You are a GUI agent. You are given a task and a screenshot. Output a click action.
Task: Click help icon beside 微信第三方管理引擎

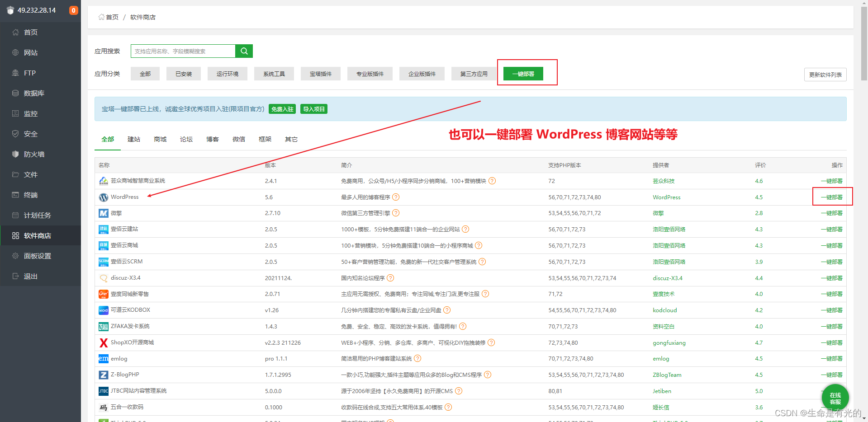click(396, 213)
